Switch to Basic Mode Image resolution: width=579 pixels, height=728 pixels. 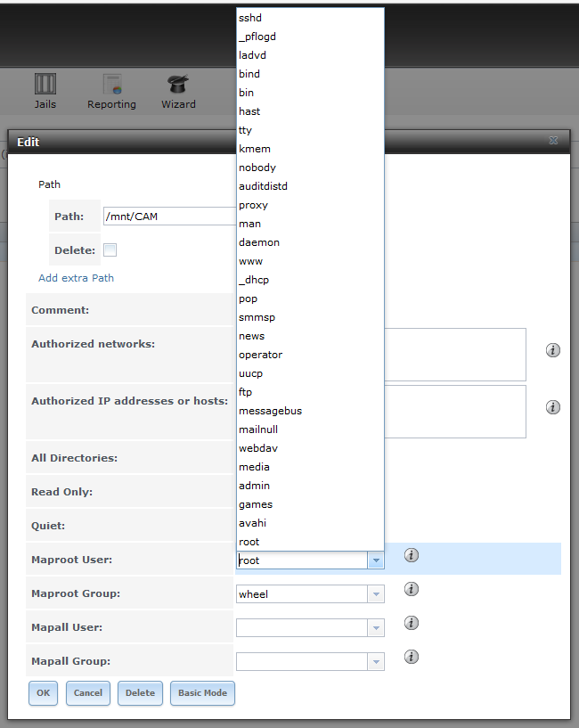(202, 693)
